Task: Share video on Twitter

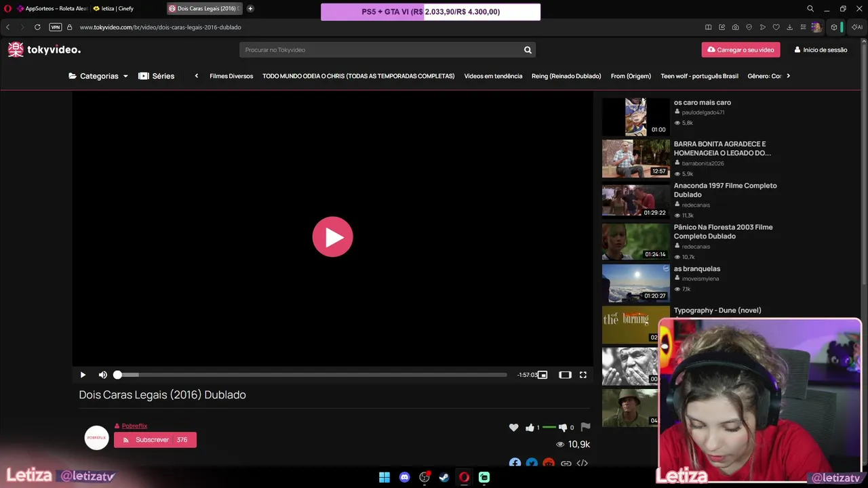Action: (x=532, y=464)
